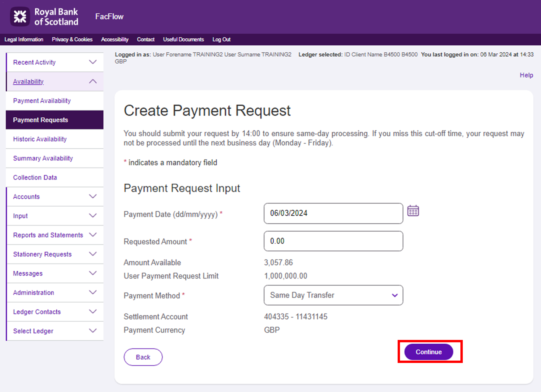
Task: Expand the Input menu chevron
Action: pyautogui.click(x=93, y=216)
